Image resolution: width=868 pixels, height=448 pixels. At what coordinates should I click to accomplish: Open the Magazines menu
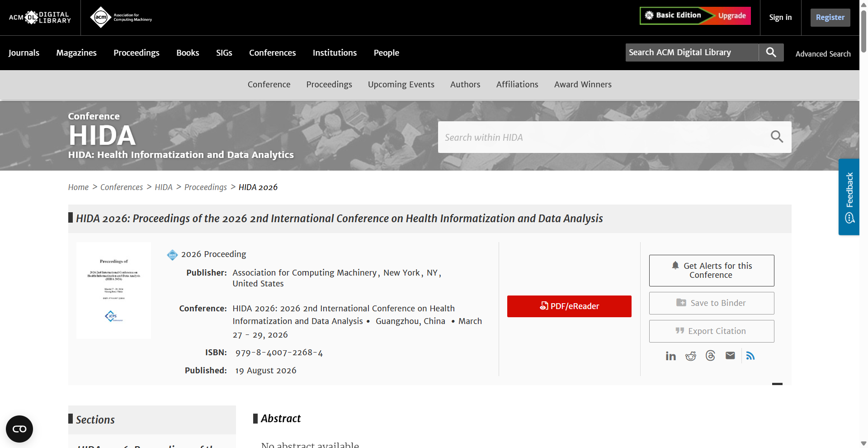click(76, 53)
